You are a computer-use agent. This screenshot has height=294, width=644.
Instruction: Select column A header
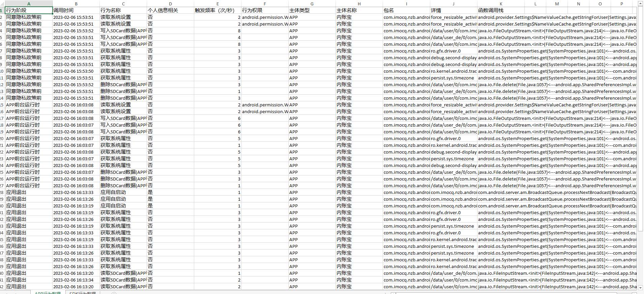click(29, 4)
